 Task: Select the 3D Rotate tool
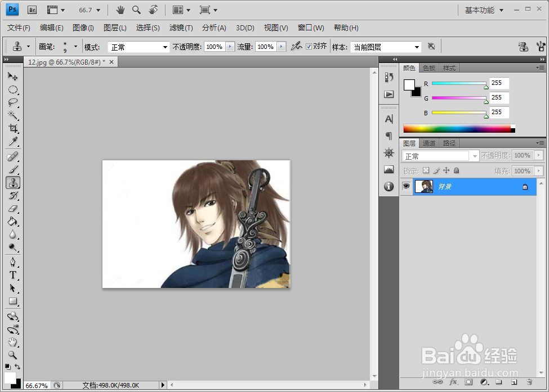[x=13, y=317]
